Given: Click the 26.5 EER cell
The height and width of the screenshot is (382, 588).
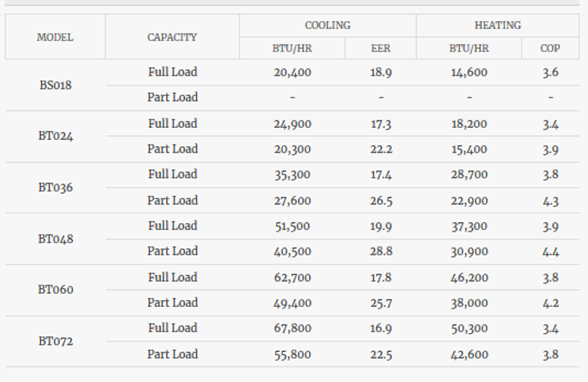Looking at the screenshot, I should click(381, 200).
